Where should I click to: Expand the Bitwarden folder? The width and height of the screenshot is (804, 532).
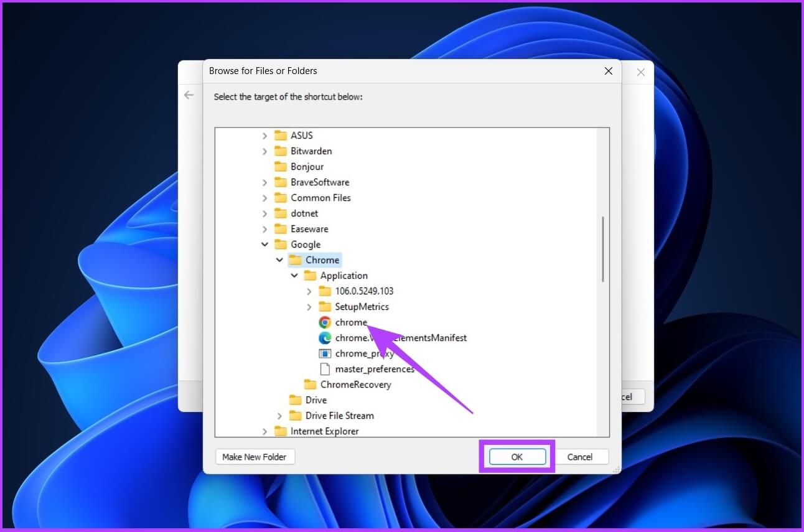click(264, 151)
